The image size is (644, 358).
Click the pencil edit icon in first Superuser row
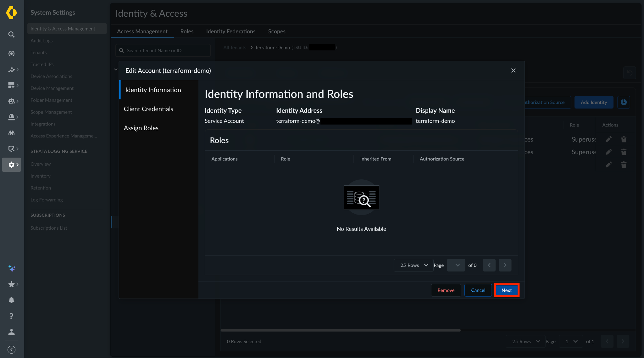click(609, 139)
